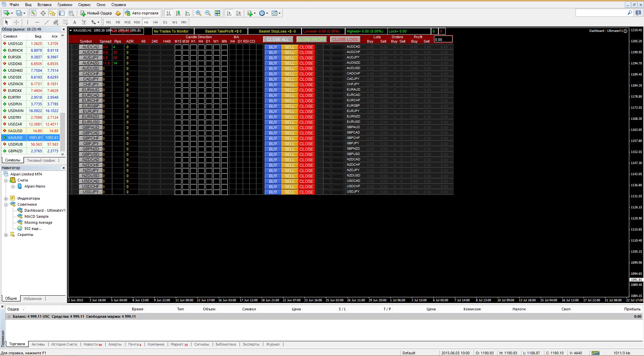Image resolution: width=644 pixels, height=356 pixels.
Task: Toggle the Авто-торговля button
Action: coord(142,13)
